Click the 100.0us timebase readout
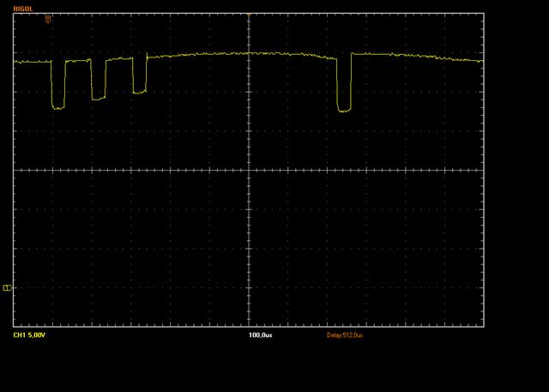Viewport: 549px width, 392px height. (x=260, y=335)
